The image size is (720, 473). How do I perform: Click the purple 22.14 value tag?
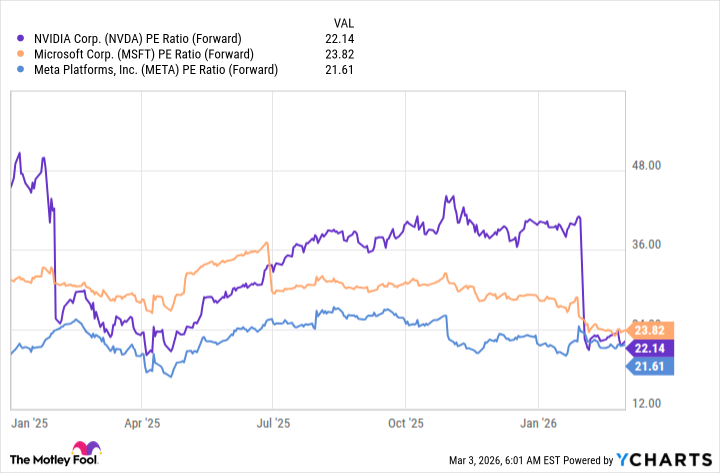(649, 348)
